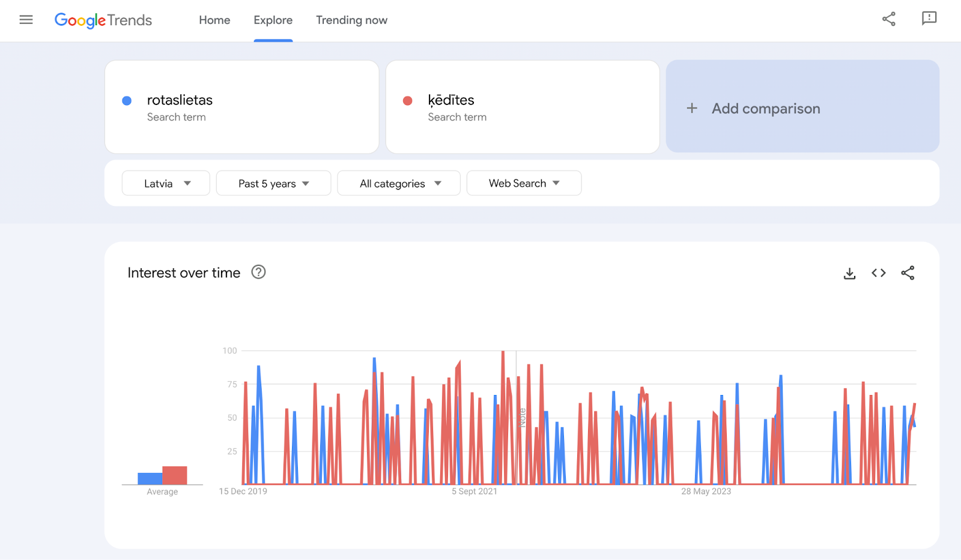This screenshot has width=961, height=560.
Task: Click the plus icon in Add comparison
Action: [692, 108]
